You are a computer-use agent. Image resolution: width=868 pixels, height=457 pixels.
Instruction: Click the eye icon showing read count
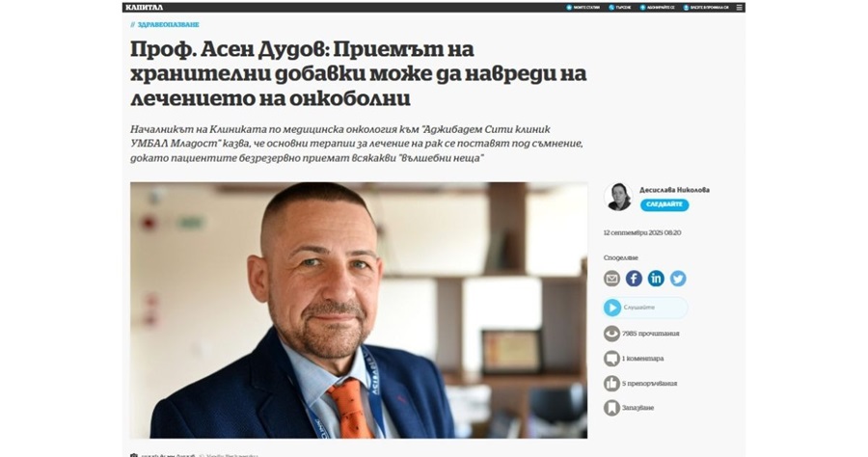point(611,334)
